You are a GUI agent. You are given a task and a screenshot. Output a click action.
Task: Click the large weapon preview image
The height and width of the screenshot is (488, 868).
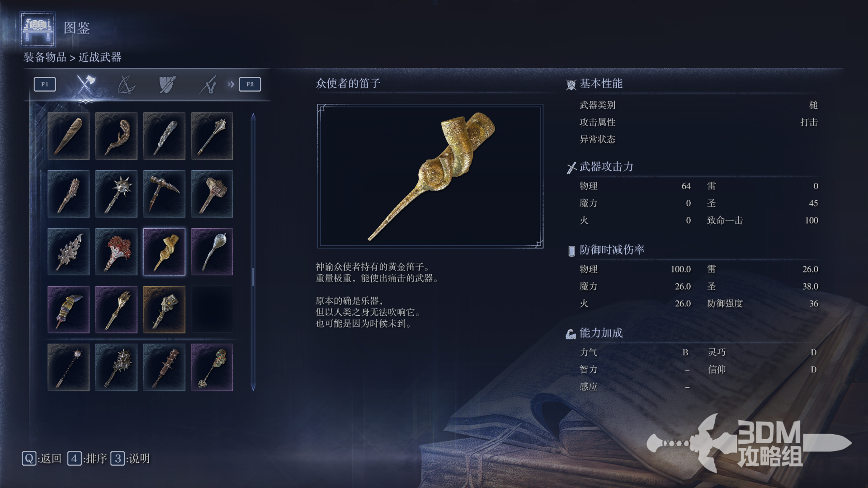(x=430, y=176)
